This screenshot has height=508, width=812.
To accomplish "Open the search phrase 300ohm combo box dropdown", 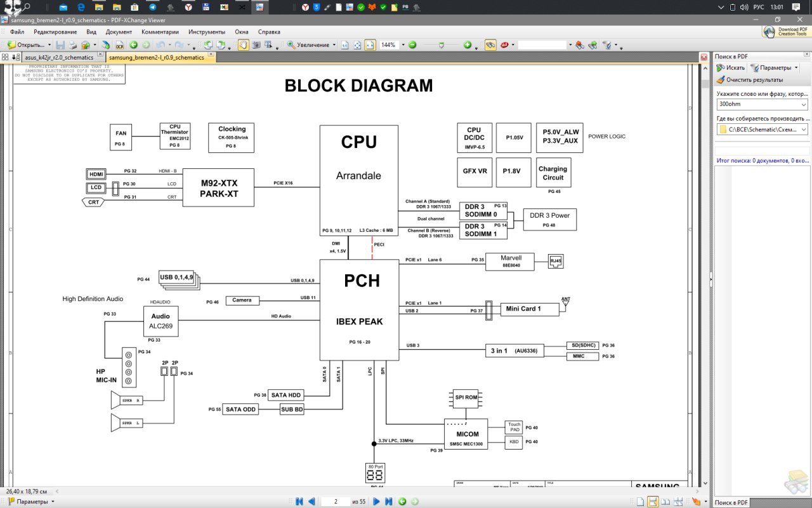I will pyautogui.click(x=804, y=104).
